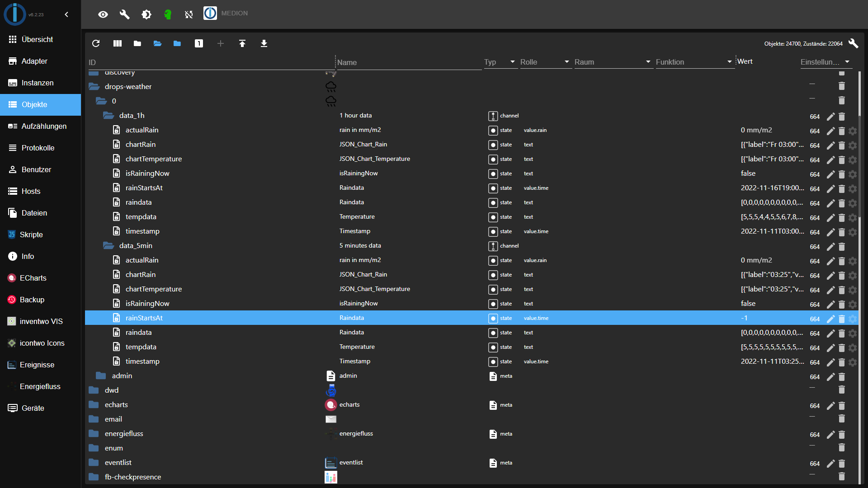Screen dimensions: 868x488
Task: Collapse the data_1h channel folder
Action: click(108, 116)
